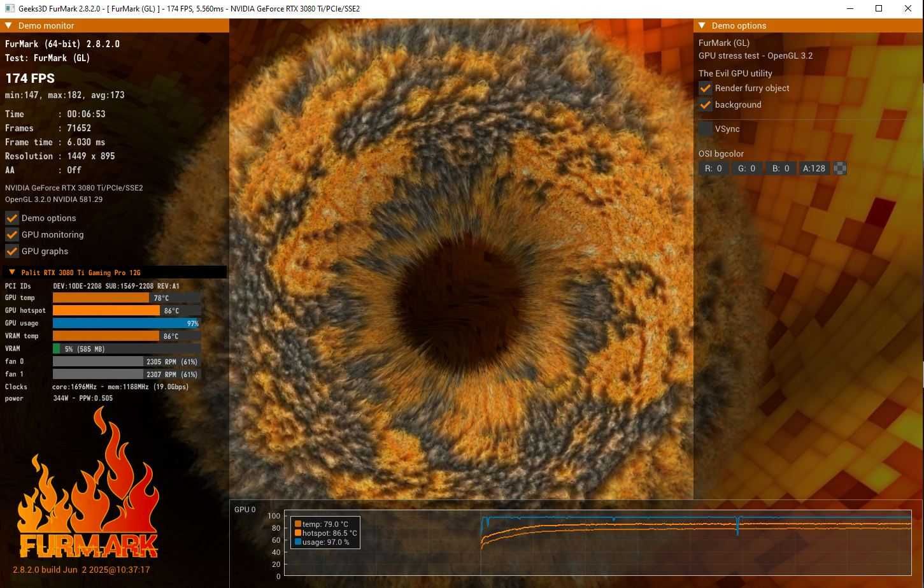Viewport: 924px width, 588px height.
Task: Open the OSI bgcolor checkered swatch
Action: pos(840,168)
